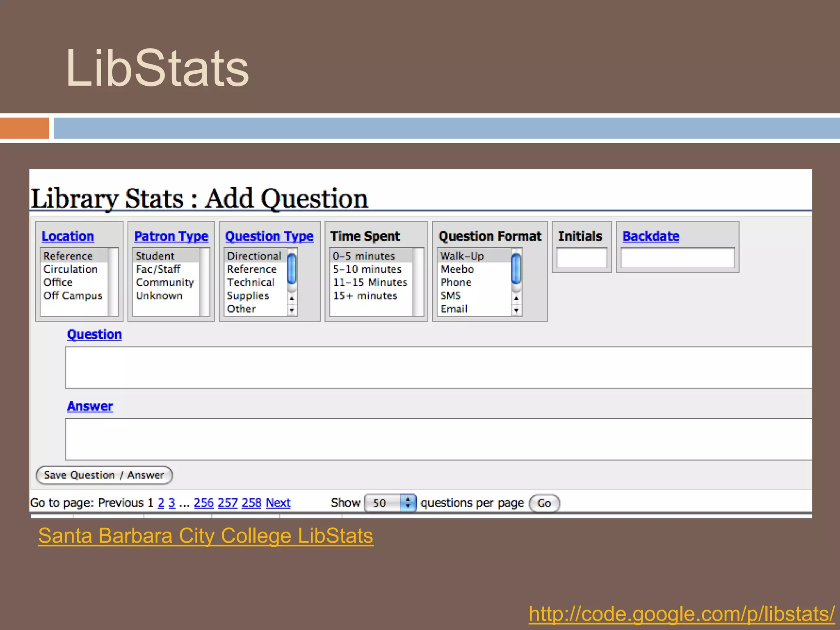840x630 pixels.
Task: Select Directional question type
Action: pyautogui.click(x=256, y=256)
